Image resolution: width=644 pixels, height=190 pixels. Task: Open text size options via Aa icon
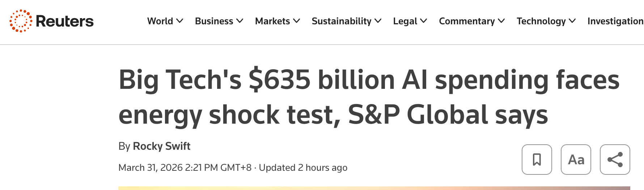pos(576,160)
